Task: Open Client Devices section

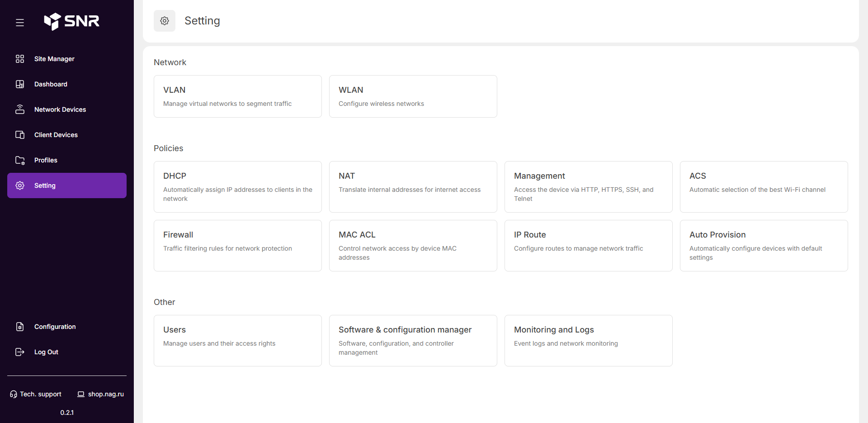Action: pyautogui.click(x=67, y=135)
